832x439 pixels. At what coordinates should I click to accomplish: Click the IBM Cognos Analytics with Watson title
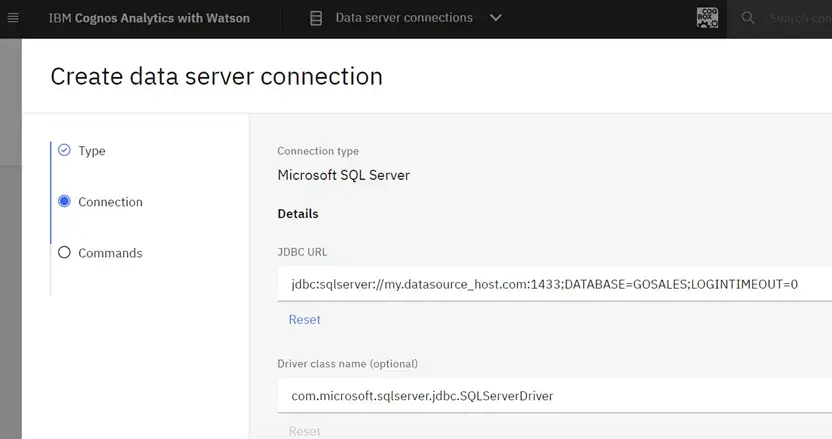(x=149, y=18)
